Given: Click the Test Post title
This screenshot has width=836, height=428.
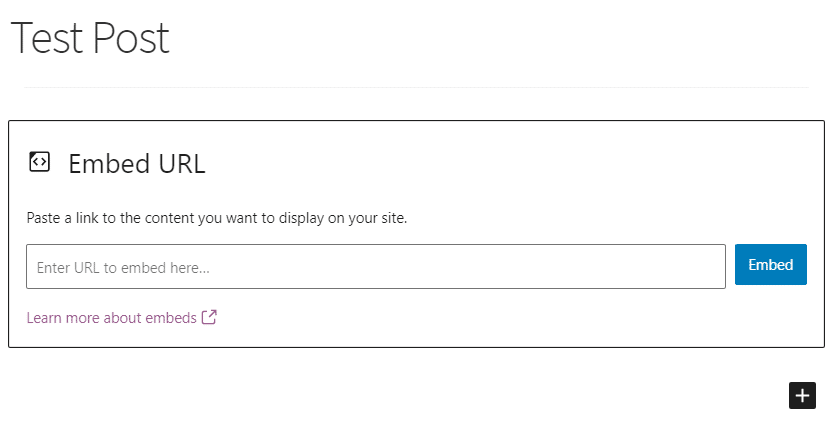Looking at the screenshot, I should tap(90, 38).
